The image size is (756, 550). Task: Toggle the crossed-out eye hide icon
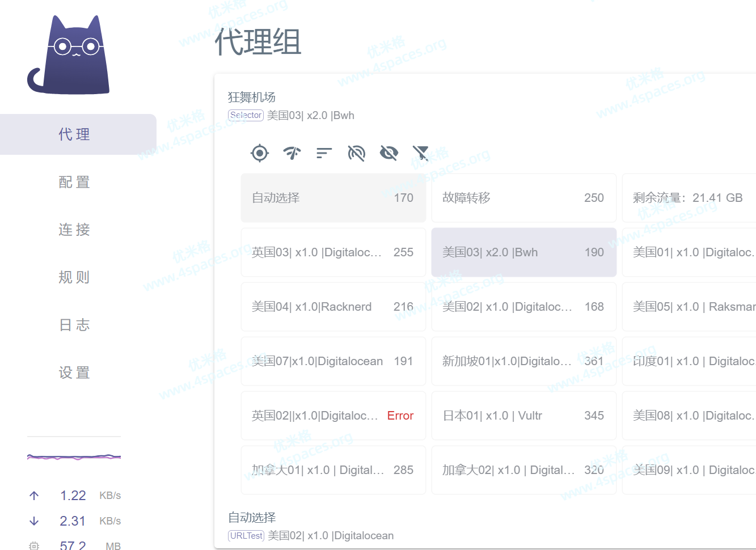tap(388, 153)
